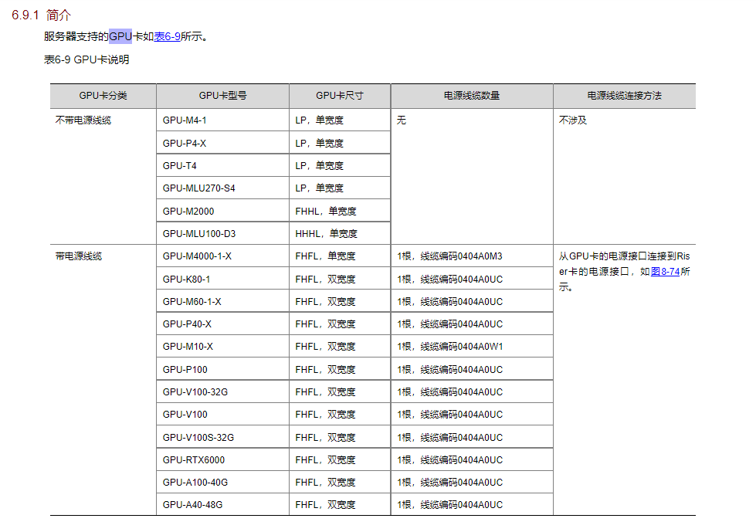Click the 6.9.1 简介 section heading
Screen dimensions: 756x532
[42, 15]
